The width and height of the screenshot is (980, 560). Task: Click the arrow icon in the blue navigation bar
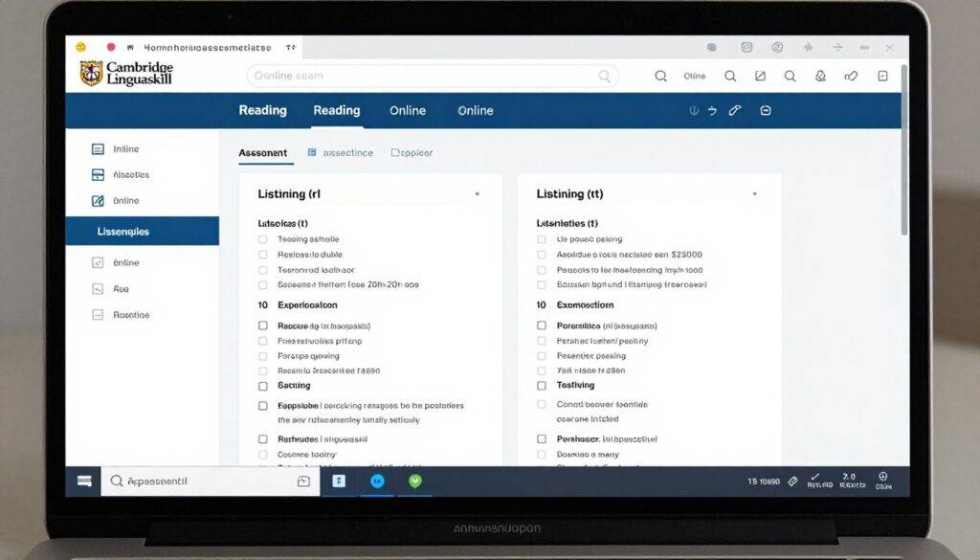[x=711, y=111]
